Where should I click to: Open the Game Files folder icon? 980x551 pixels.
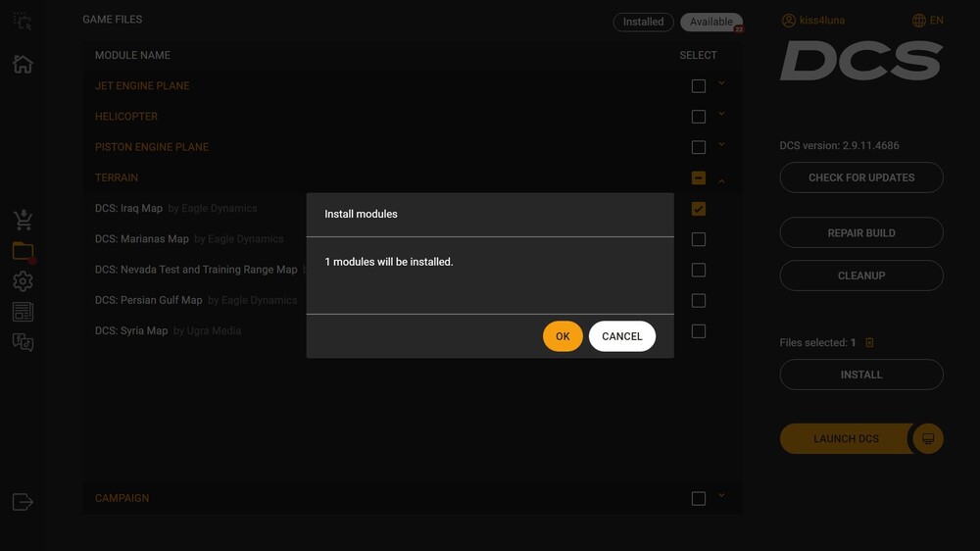(x=24, y=251)
